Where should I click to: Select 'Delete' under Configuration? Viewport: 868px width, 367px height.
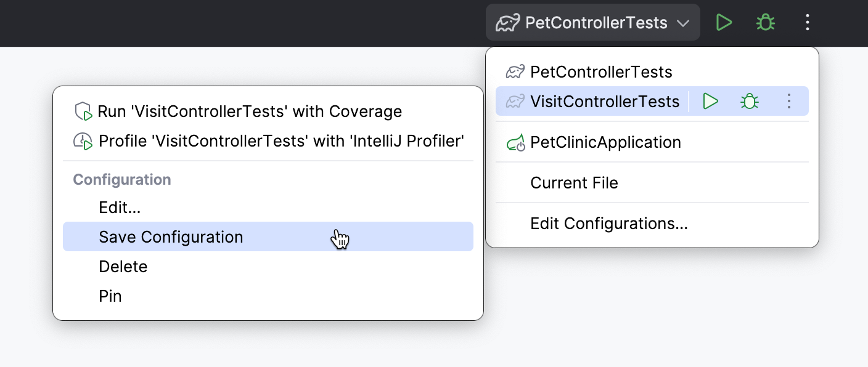[x=123, y=266]
